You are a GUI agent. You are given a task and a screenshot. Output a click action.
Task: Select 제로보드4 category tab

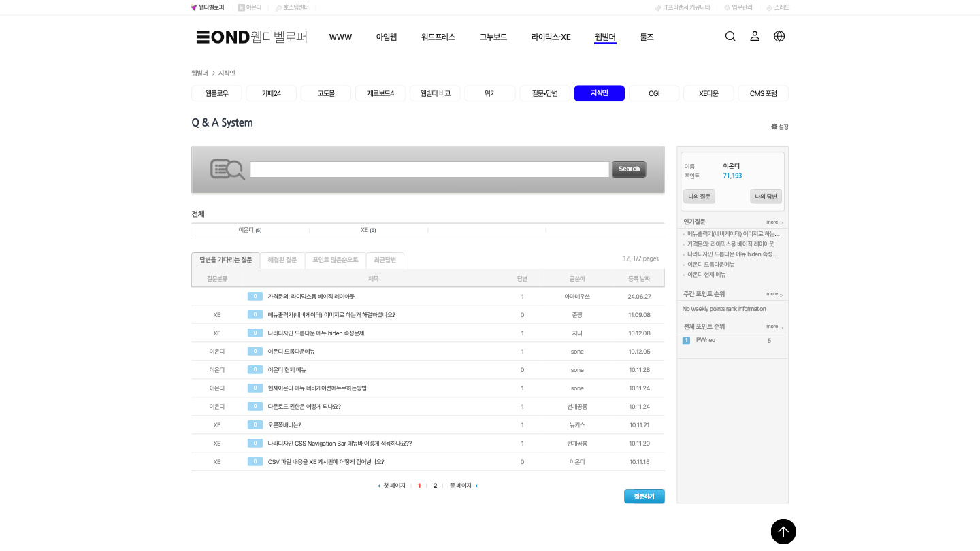pyautogui.click(x=380, y=93)
